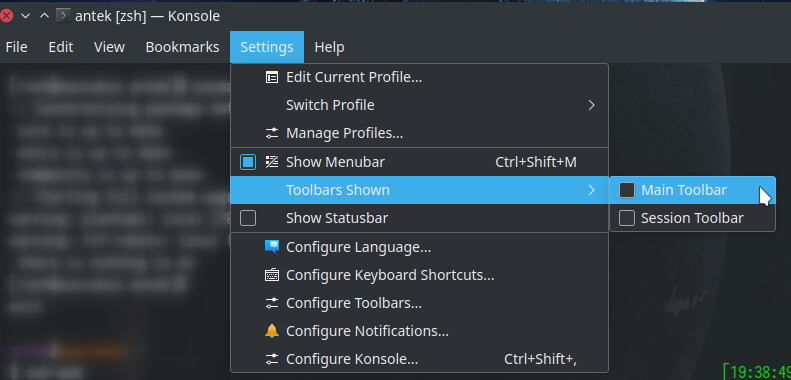Open the Help menu

click(x=329, y=47)
